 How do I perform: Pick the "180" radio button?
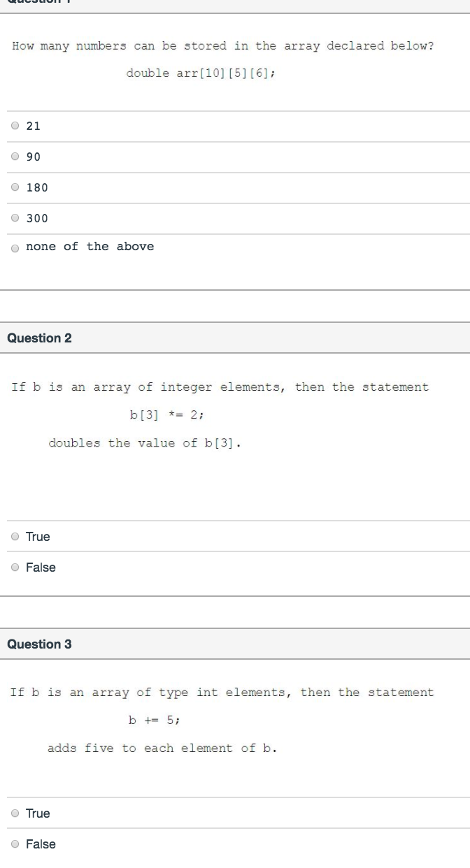coord(15,188)
